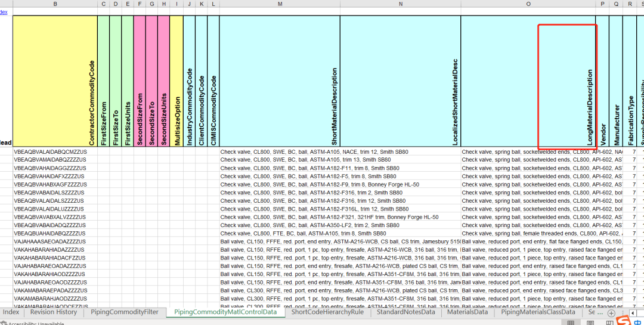Screen dimensions: 644x325
Task: Select cell VBEAQBVALAIDABQCMZZUS
Action: 55,152
